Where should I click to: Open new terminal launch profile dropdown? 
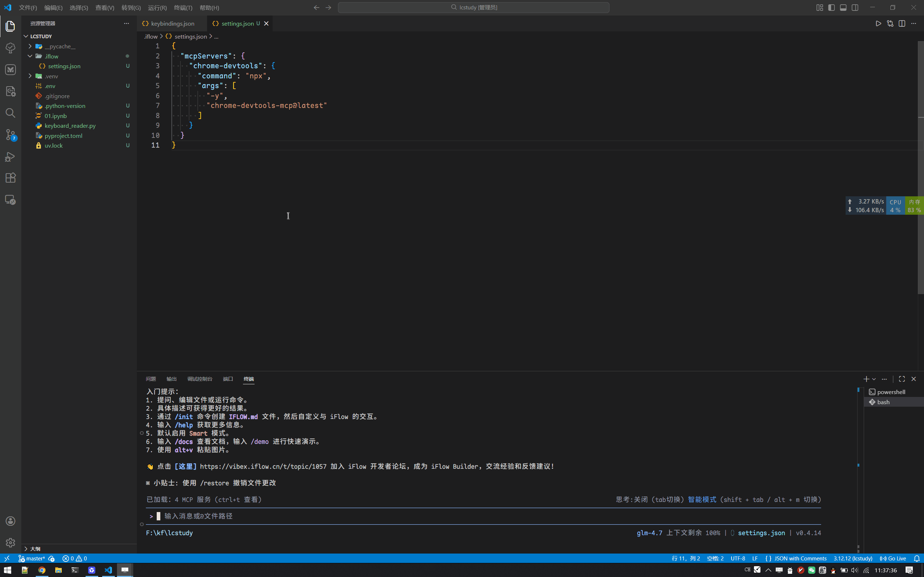(x=874, y=379)
